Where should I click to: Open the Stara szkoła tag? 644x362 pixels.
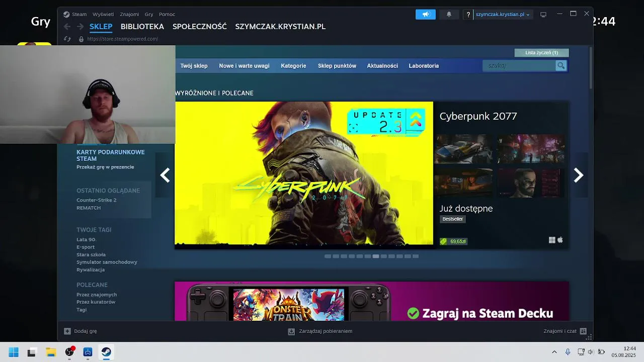pos(91,254)
